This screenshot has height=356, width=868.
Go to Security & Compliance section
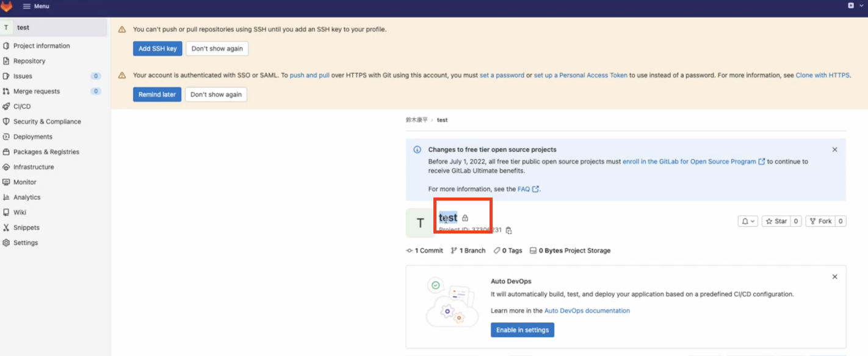tap(47, 121)
